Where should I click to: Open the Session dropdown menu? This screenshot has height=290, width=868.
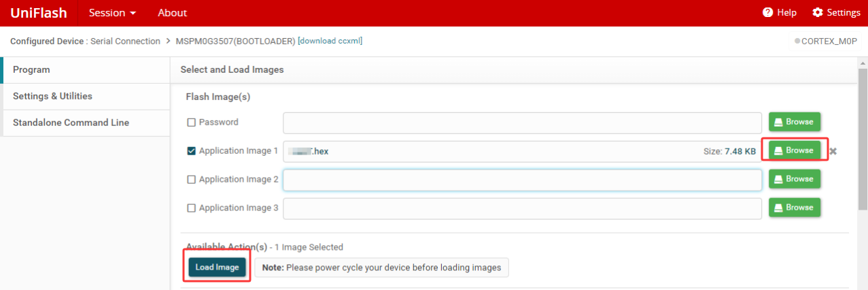(112, 13)
